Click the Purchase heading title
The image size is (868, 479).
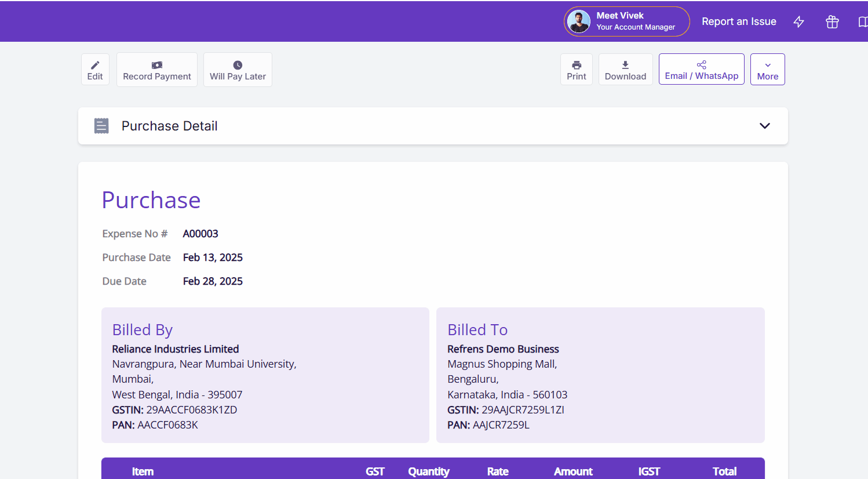tap(151, 200)
